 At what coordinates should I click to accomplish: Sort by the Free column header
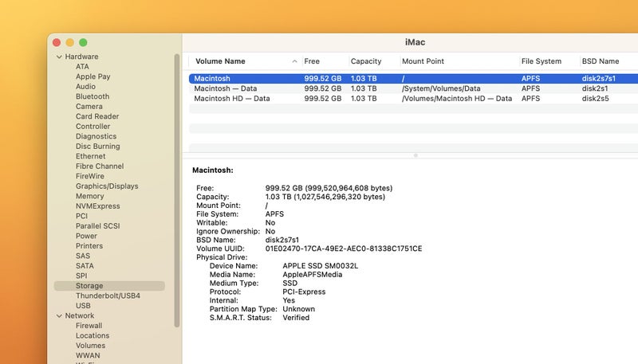point(312,61)
